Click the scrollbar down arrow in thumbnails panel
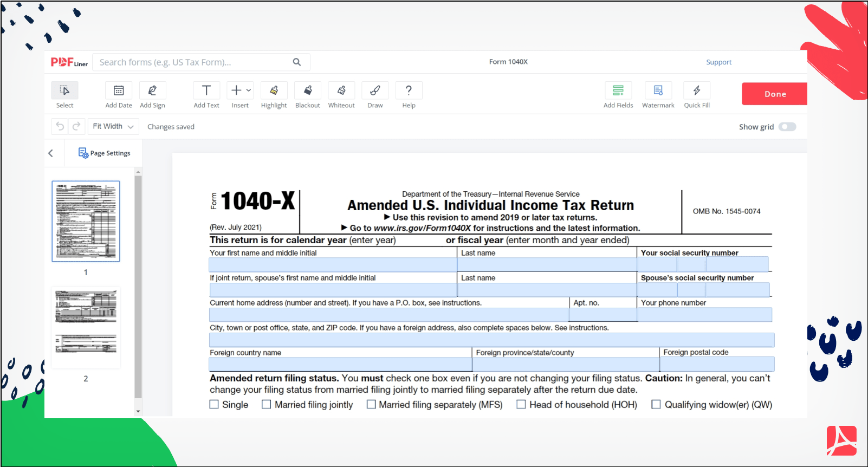868x467 pixels. tap(138, 411)
